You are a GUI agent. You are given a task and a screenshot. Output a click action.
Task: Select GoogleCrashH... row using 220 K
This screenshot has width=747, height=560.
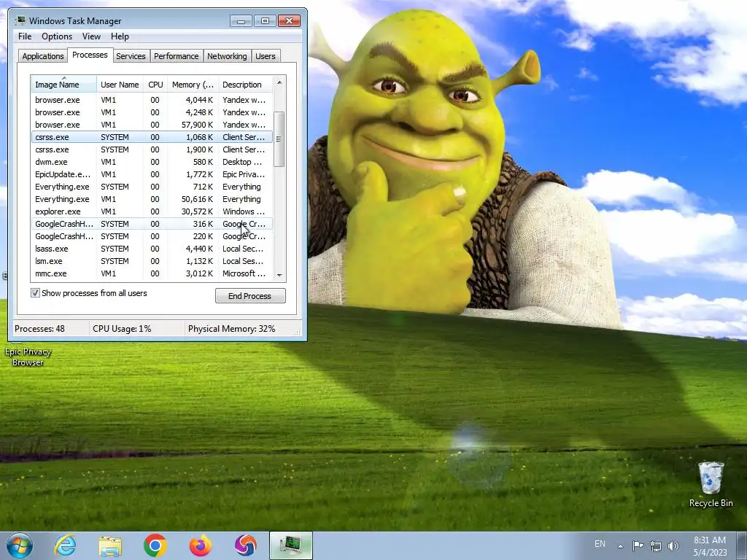click(x=152, y=236)
